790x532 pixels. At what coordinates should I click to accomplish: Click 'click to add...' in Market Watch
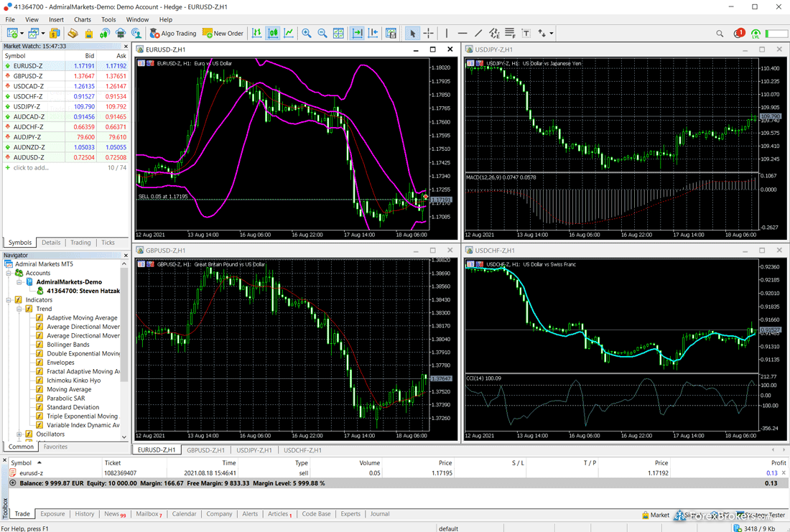click(31, 168)
